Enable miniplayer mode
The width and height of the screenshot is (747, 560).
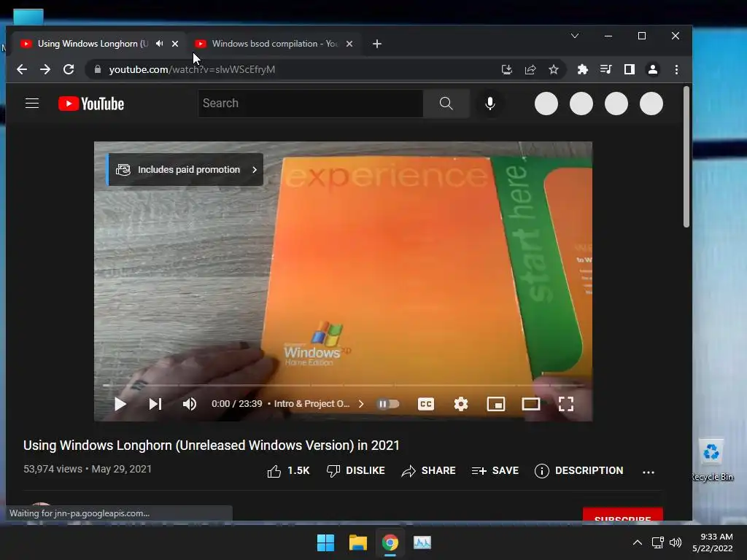(496, 404)
